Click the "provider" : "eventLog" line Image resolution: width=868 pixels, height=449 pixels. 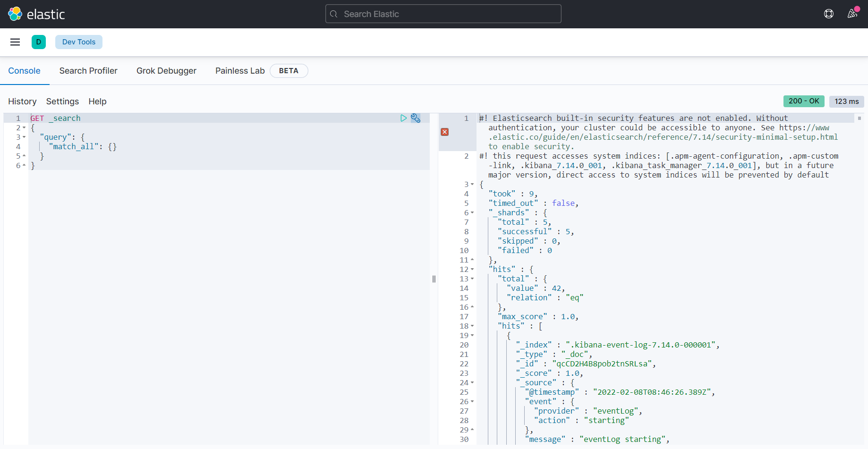(588, 411)
